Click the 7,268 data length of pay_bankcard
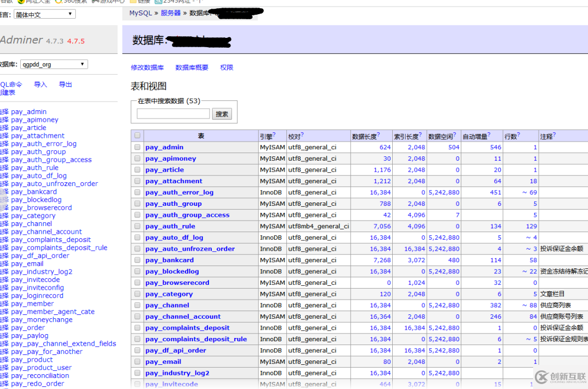This screenshot has height=389, width=588. (382, 260)
